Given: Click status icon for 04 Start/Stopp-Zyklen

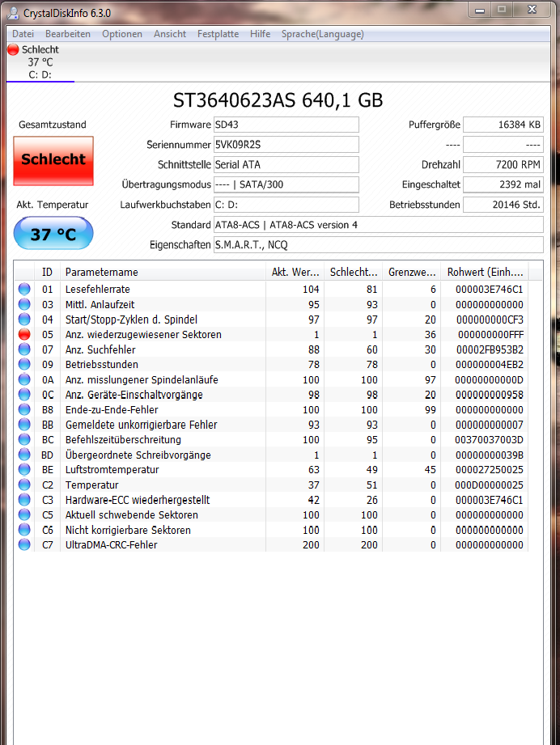Looking at the screenshot, I should pos(24,320).
